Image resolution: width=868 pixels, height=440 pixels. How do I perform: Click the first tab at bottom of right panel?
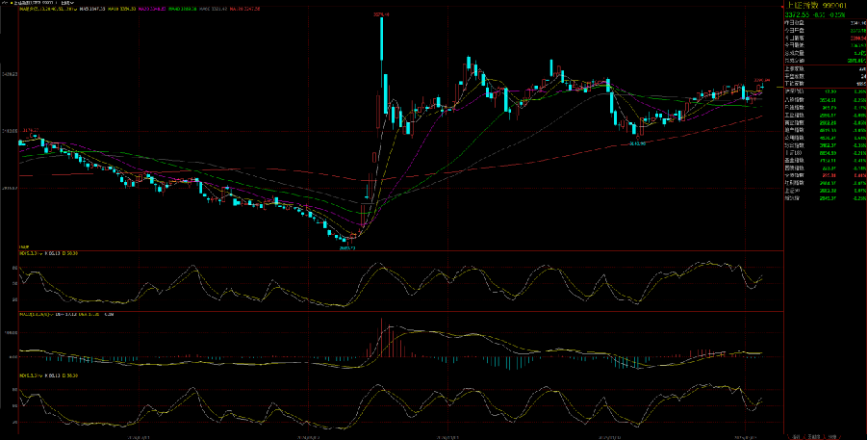coord(796,435)
